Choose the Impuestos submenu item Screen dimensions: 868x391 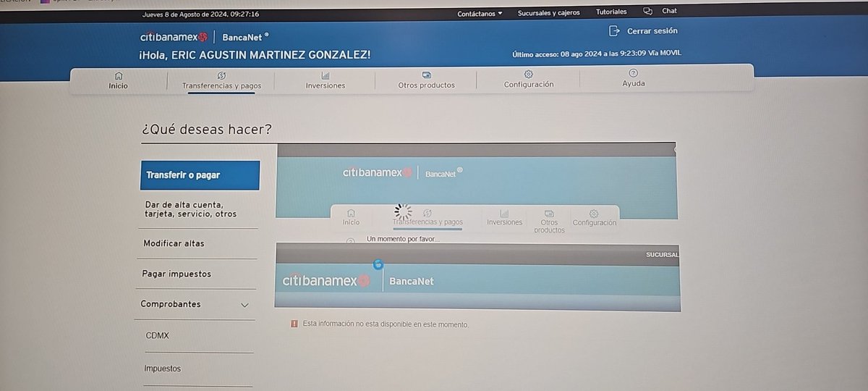tap(162, 369)
